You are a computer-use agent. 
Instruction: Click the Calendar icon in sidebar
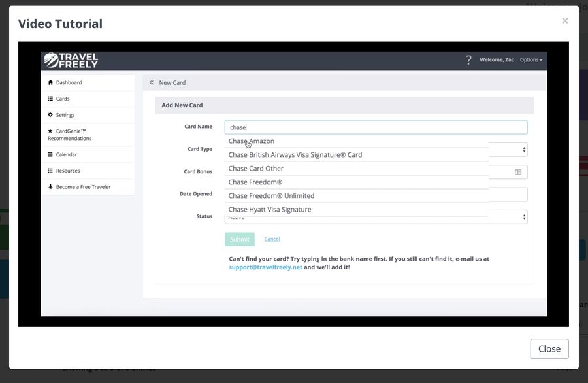tap(50, 154)
